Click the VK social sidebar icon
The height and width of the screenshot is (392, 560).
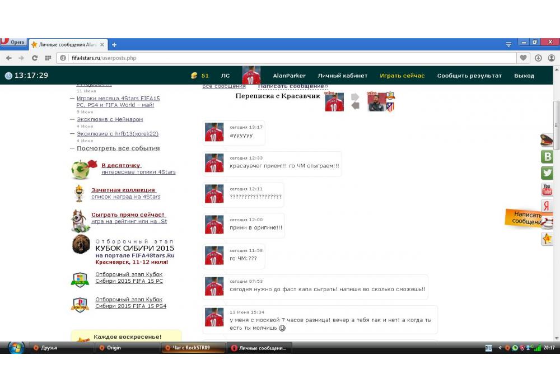[x=547, y=157]
